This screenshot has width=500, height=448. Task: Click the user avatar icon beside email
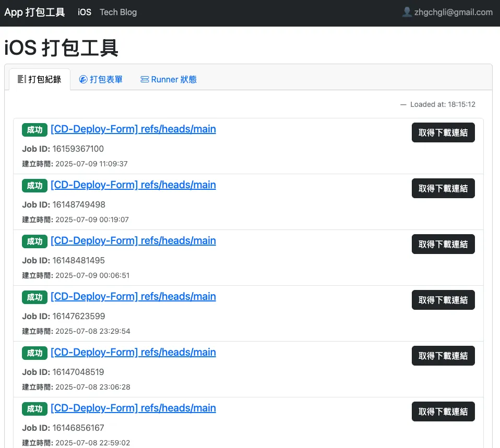click(407, 12)
